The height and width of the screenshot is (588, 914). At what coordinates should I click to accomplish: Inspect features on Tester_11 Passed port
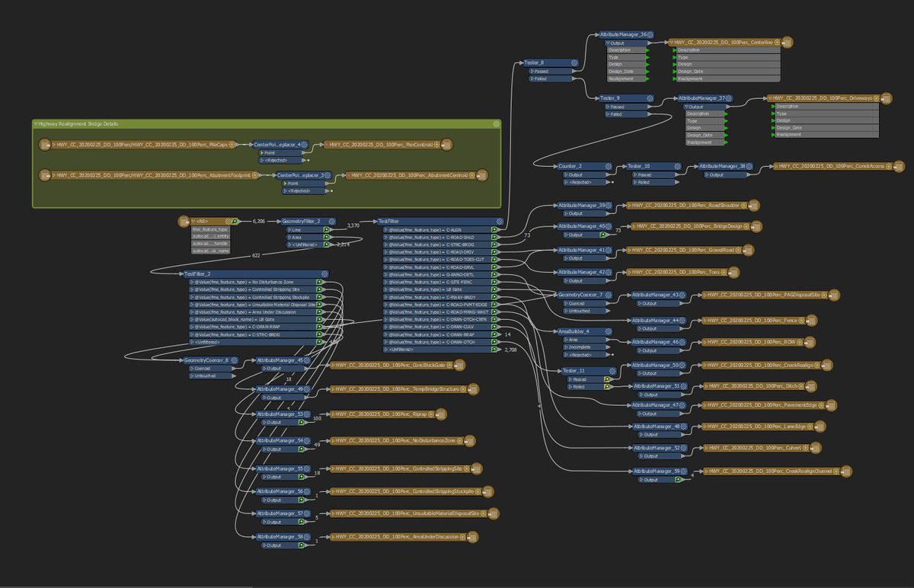point(606,379)
